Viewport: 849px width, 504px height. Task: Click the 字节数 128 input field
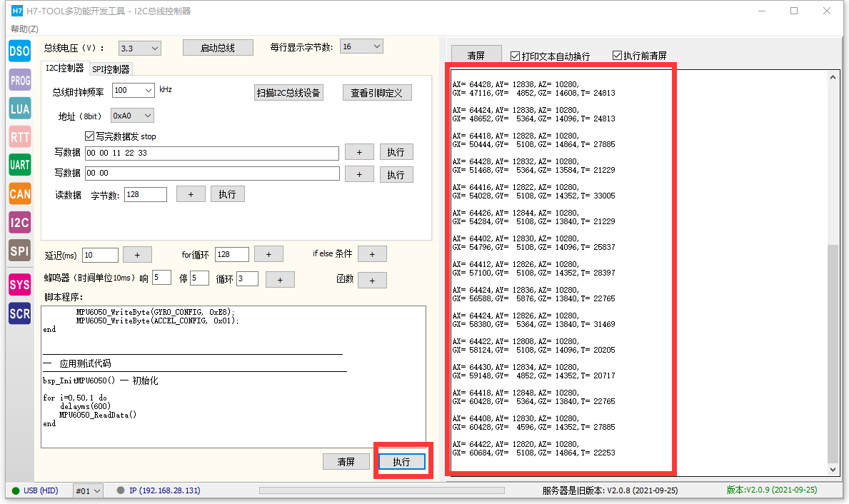(x=146, y=194)
